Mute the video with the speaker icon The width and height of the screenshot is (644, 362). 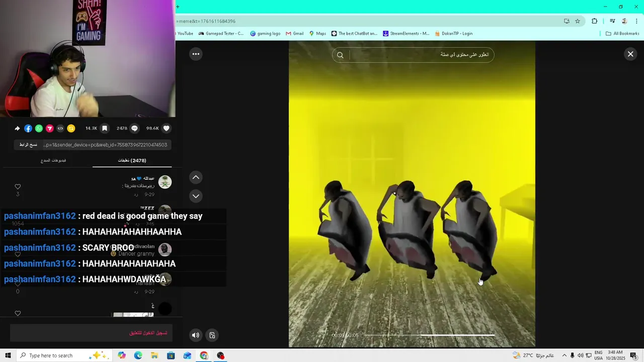(x=196, y=335)
